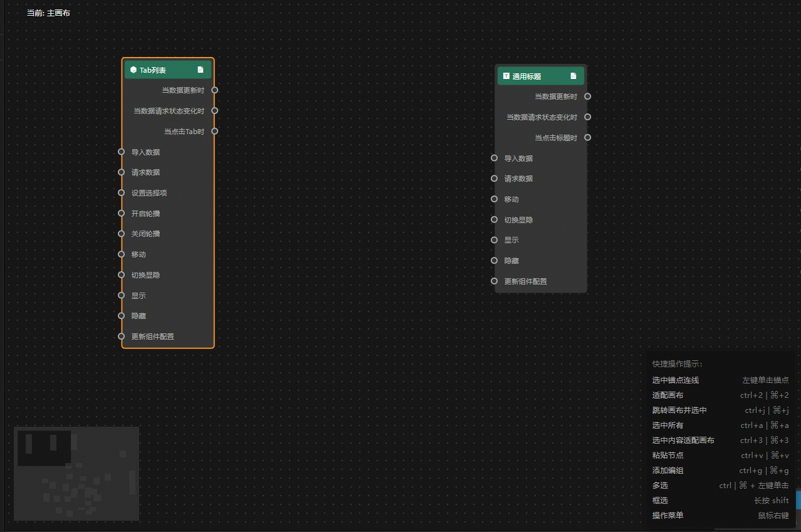
Task: Select the 通用标题 node header
Action: 541,76
